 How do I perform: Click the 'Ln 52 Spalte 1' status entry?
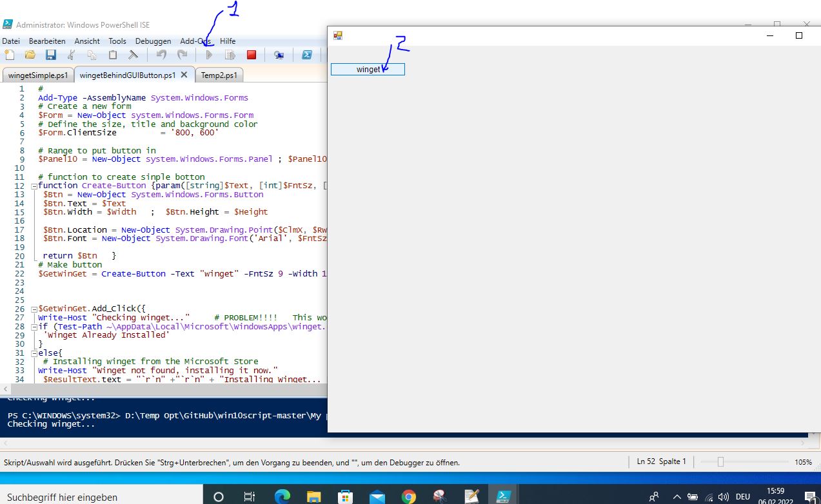(x=661, y=461)
